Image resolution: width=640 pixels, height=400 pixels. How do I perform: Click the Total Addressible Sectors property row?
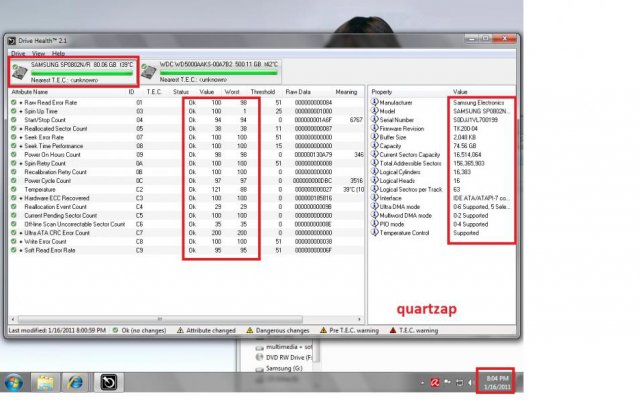pos(442,163)
